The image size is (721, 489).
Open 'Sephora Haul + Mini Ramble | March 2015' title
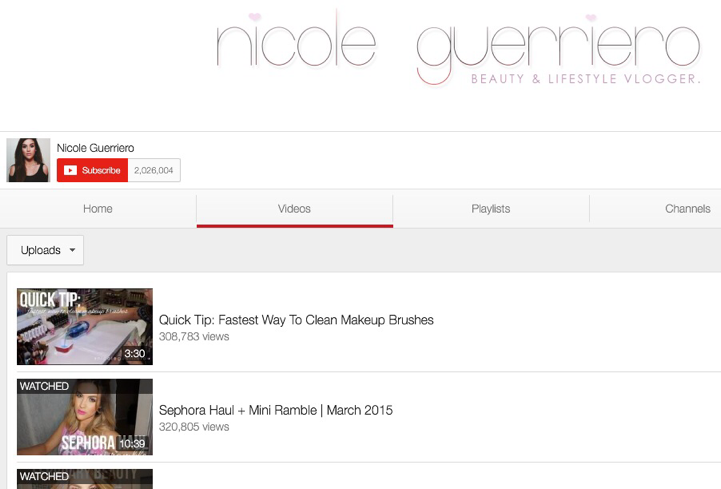pos(276,410)
